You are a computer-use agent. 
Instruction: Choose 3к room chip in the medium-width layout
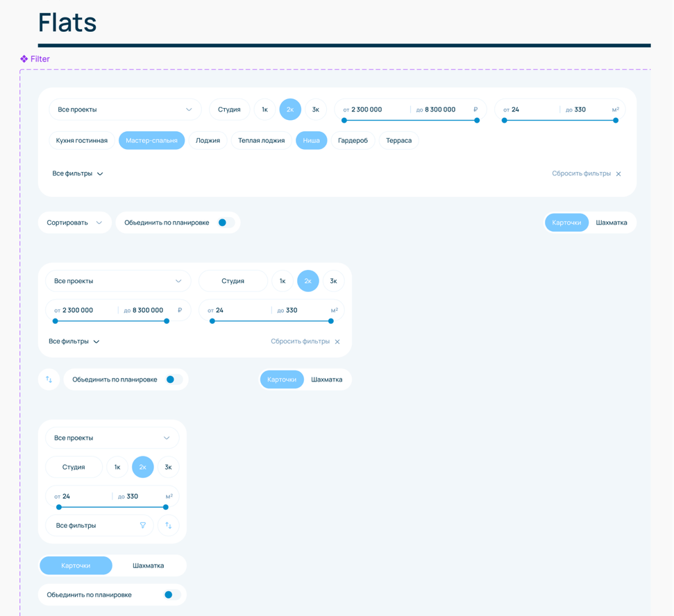pos(334,281)
